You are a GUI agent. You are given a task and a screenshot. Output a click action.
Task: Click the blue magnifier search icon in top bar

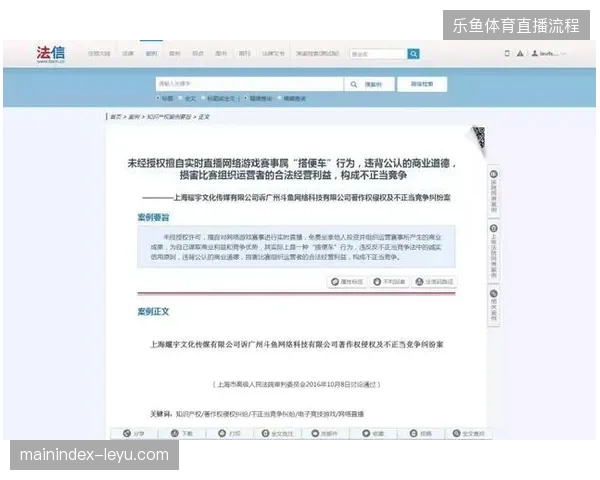[413, 54]
